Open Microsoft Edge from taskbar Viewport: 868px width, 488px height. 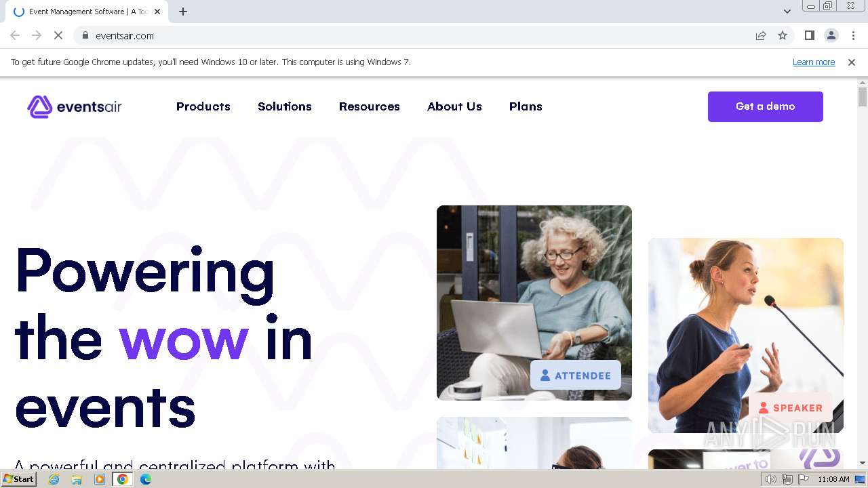coord(146,479)
